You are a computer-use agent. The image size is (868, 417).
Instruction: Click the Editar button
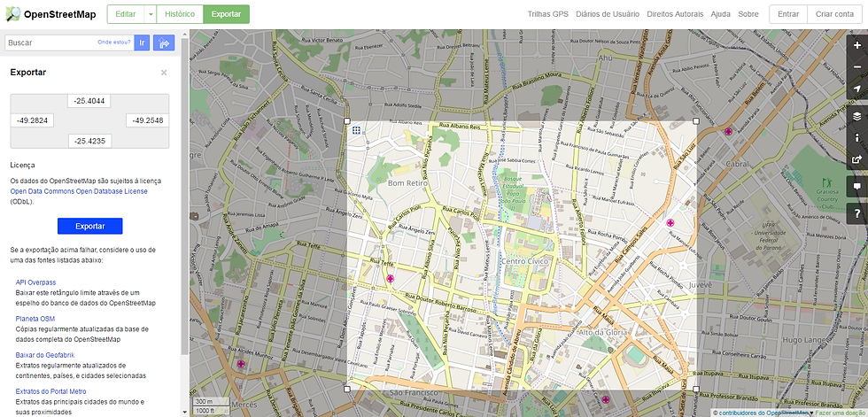pos(126,14)
